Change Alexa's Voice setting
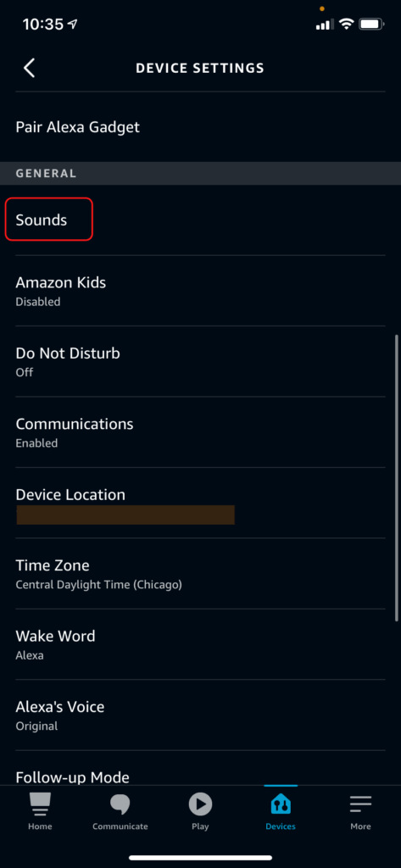The width and height of the screenshot is (401, 868). coord(200,715)
